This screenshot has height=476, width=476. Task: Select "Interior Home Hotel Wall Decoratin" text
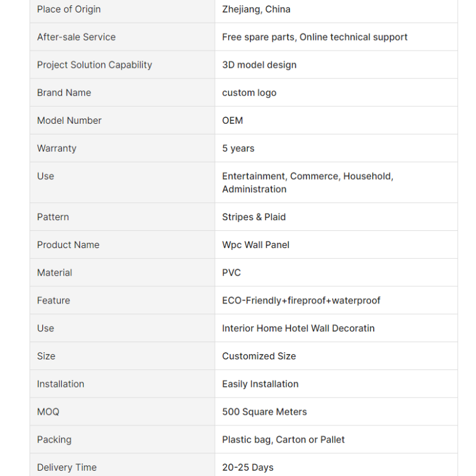coord(298,328)
